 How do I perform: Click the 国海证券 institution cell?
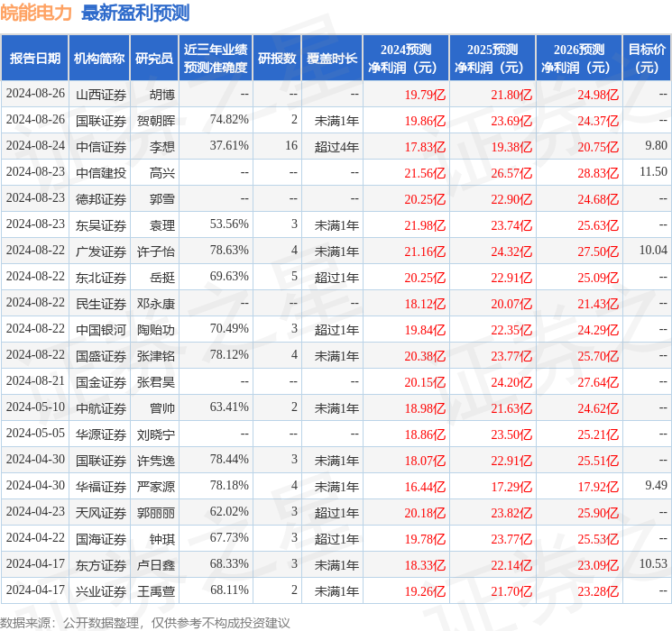[x=101, y=539]
